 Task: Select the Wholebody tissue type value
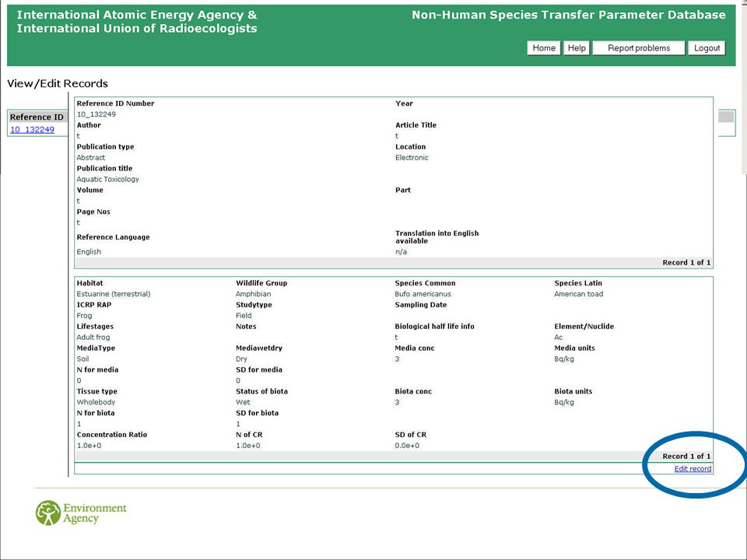pyautogui.click(x=96, y=402)
